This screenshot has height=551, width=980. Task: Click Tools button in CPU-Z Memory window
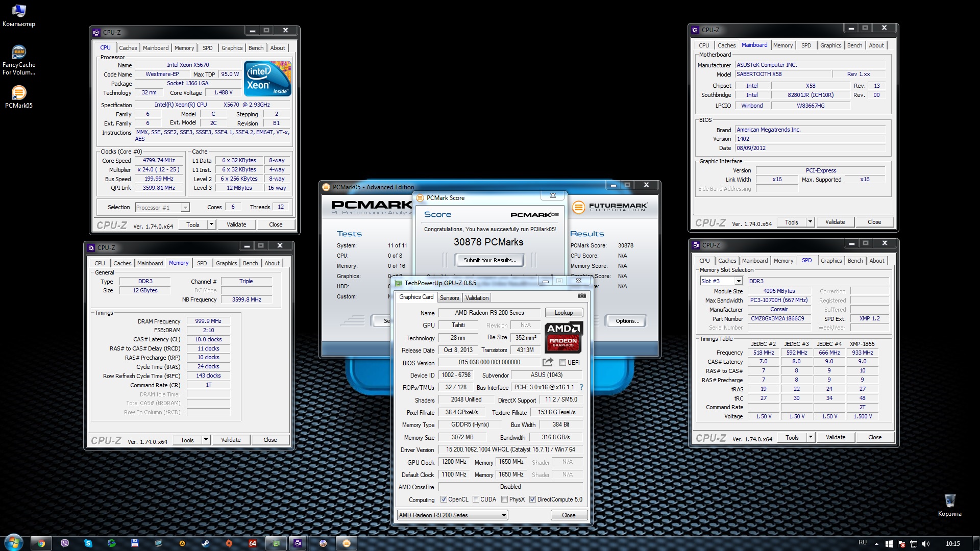pos(187,440)
